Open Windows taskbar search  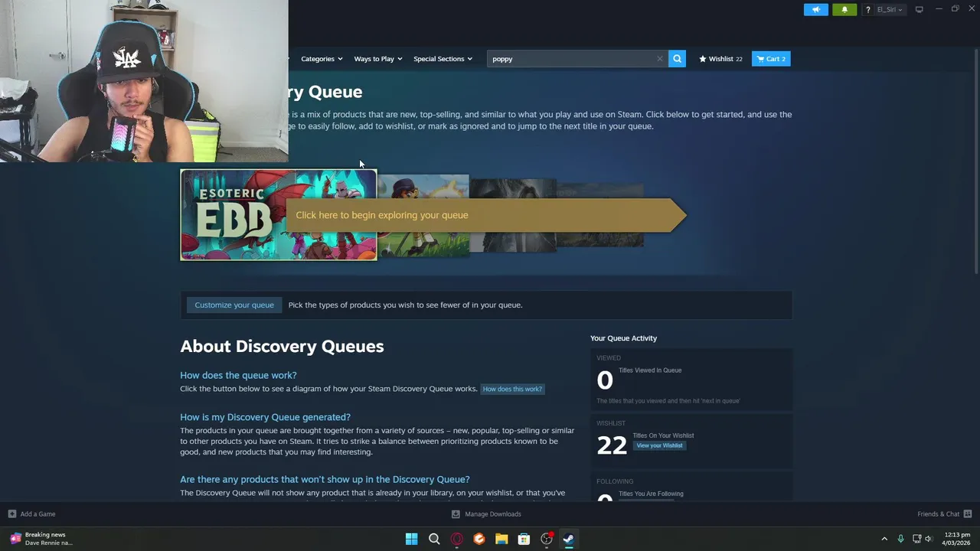[x=434, y=539]
